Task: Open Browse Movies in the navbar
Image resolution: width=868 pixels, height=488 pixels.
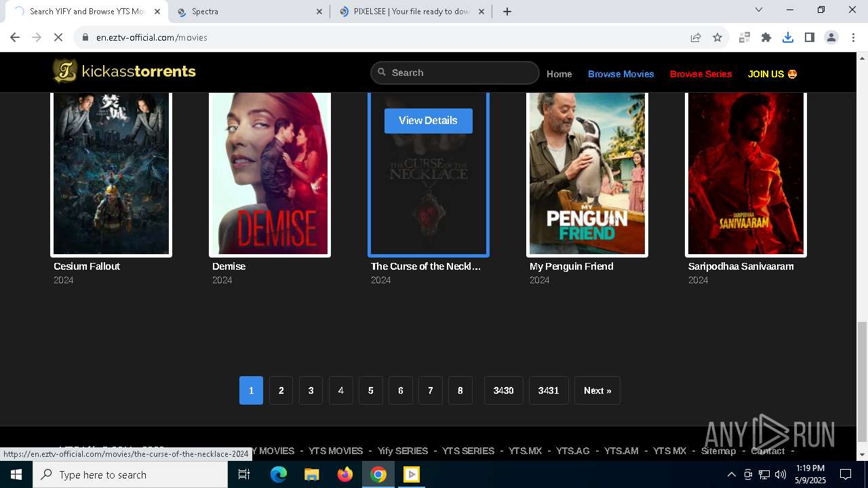Action: 621,74
